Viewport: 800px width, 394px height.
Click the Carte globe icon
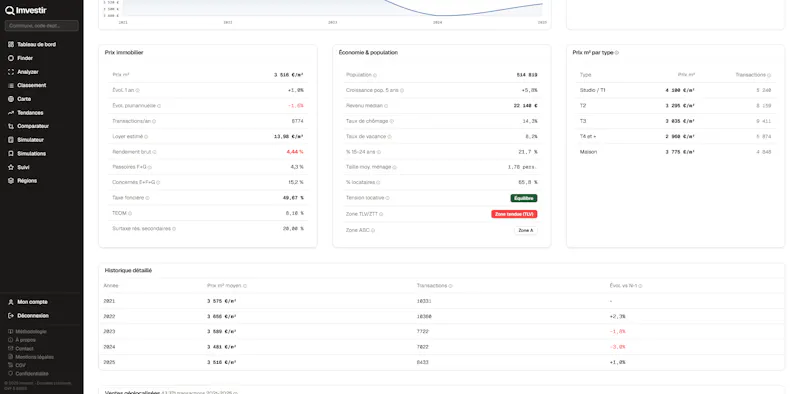click(11, 99)
